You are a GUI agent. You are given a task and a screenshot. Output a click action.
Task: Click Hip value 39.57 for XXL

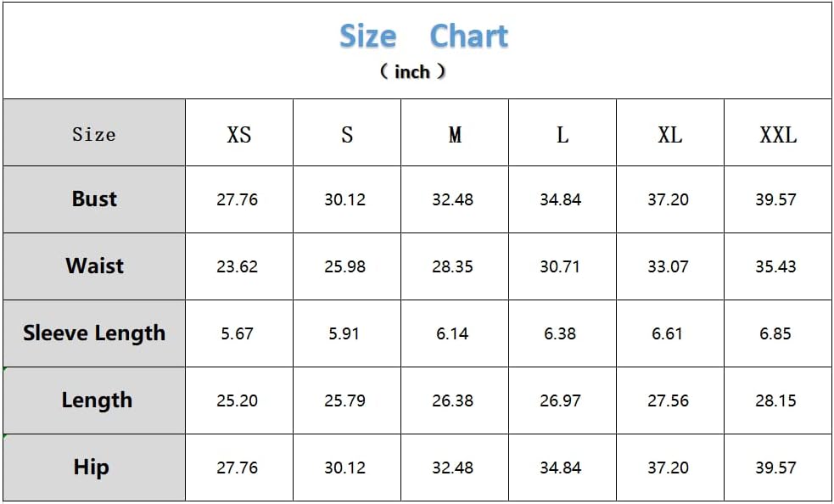[776, 468]
